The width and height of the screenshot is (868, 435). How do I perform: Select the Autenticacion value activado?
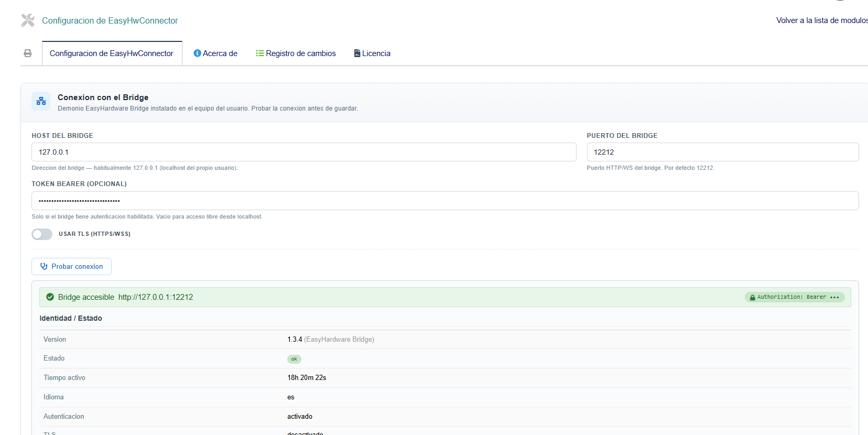pyautogui.click(x=300, y=417)
